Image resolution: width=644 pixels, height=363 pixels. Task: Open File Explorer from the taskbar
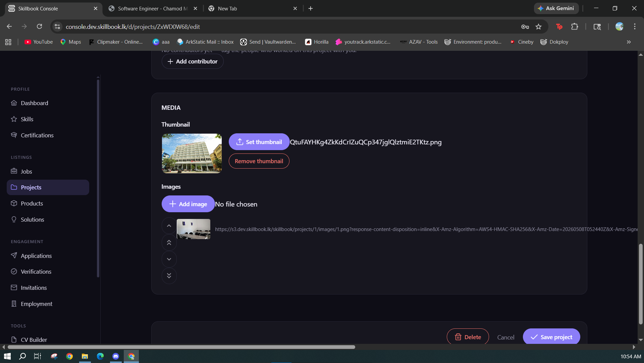click(85, 356)
